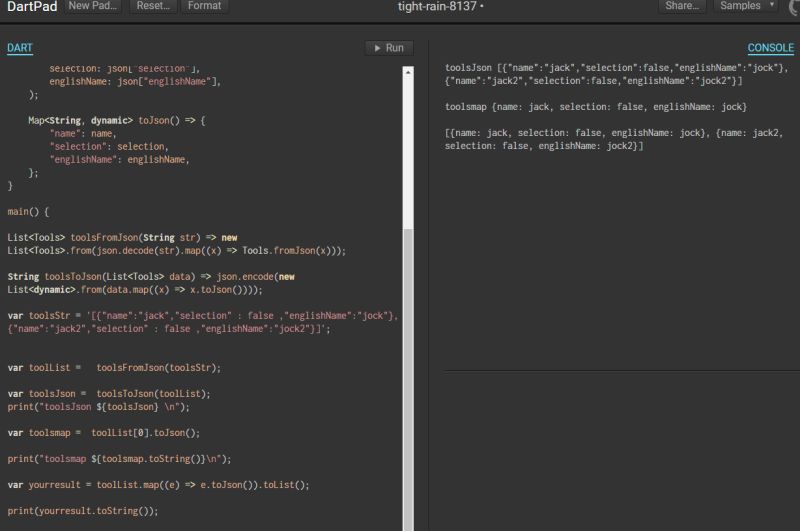800x531 pixels.
Task: Click the main() function line
Action: click(29, 212)
